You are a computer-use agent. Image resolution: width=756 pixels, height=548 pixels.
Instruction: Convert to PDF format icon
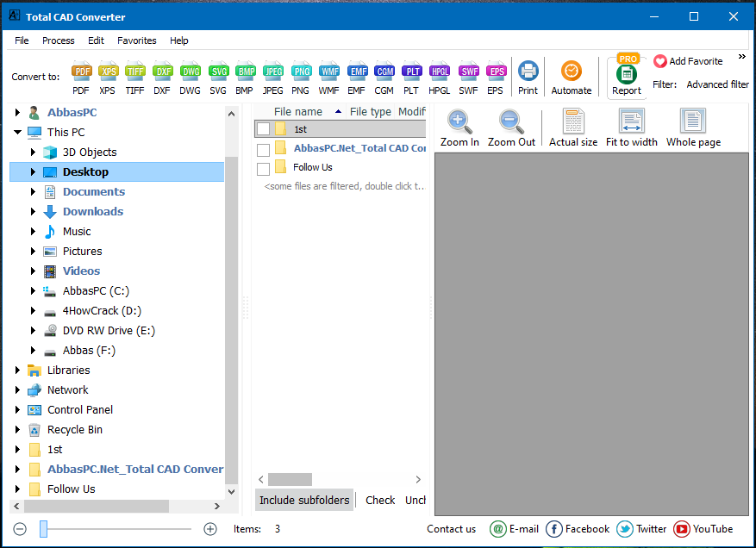pos(82,77)
